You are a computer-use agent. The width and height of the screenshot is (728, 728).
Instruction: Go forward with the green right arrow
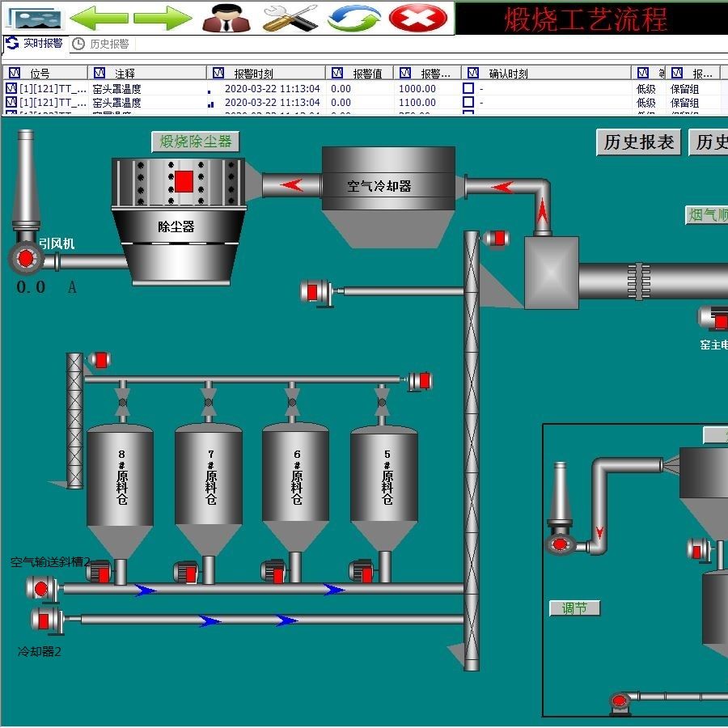coord(163,18)
